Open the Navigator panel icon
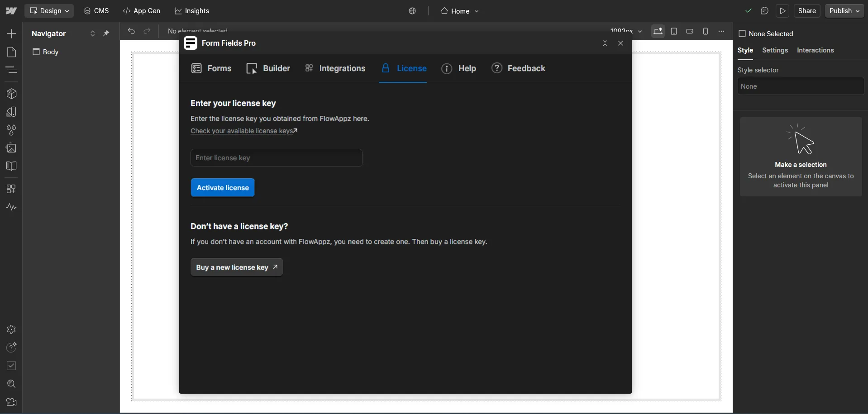 11,70
